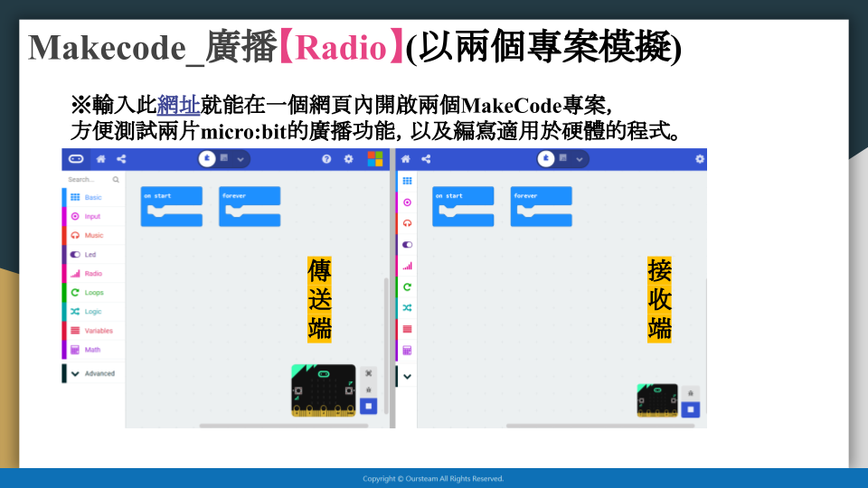Click the debug icon beside right simulator
The image size is (868, 488).
[691, 393]
